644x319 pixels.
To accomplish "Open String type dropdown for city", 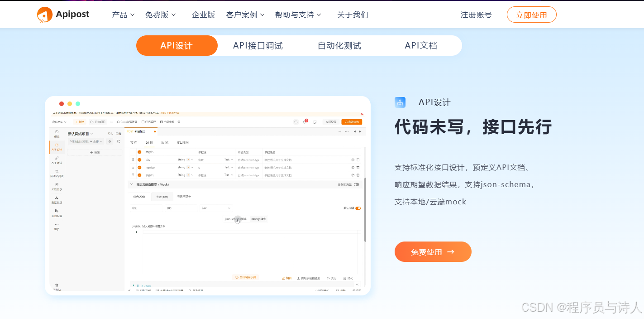I will coord(186,160).
